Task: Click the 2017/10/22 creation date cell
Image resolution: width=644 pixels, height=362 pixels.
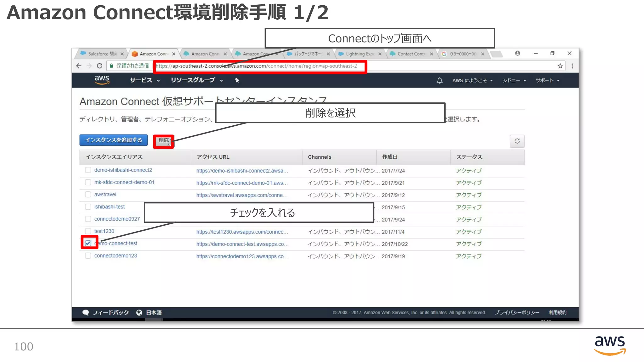Action: [395, 244]
